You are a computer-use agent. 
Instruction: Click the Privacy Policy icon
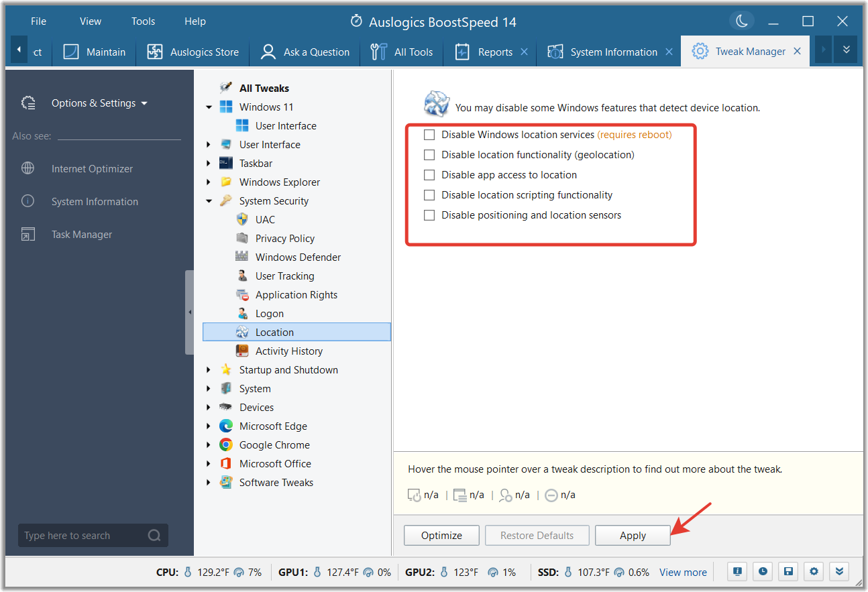[x=242, y=238]
